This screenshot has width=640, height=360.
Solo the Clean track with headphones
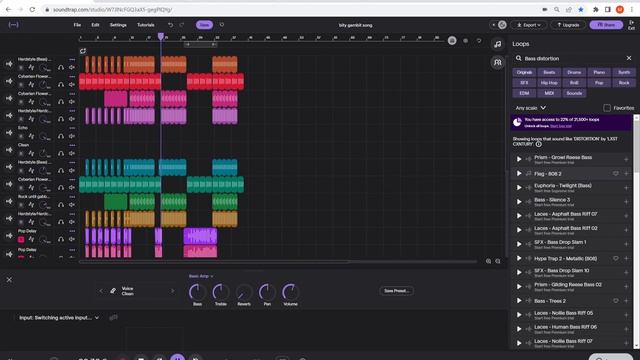click(61, 153)
